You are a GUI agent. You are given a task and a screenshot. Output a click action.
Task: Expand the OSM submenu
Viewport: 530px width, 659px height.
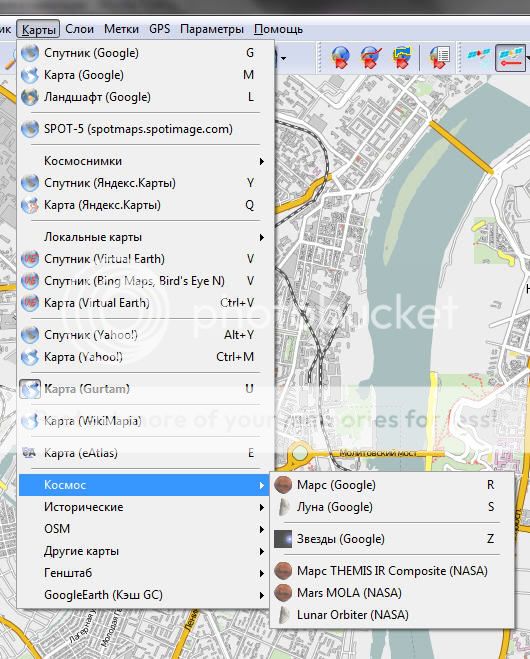[144, 529]
